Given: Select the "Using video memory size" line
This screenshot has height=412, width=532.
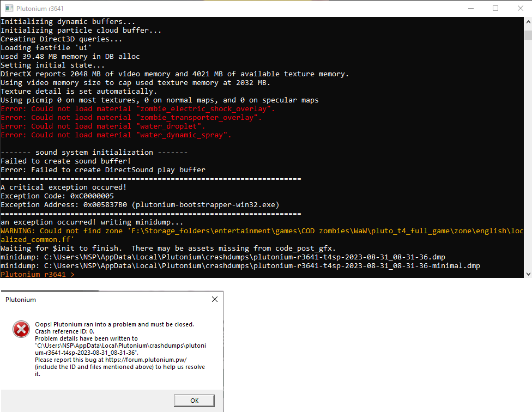Looking at the screenshot, I should (x=135, y=83).
